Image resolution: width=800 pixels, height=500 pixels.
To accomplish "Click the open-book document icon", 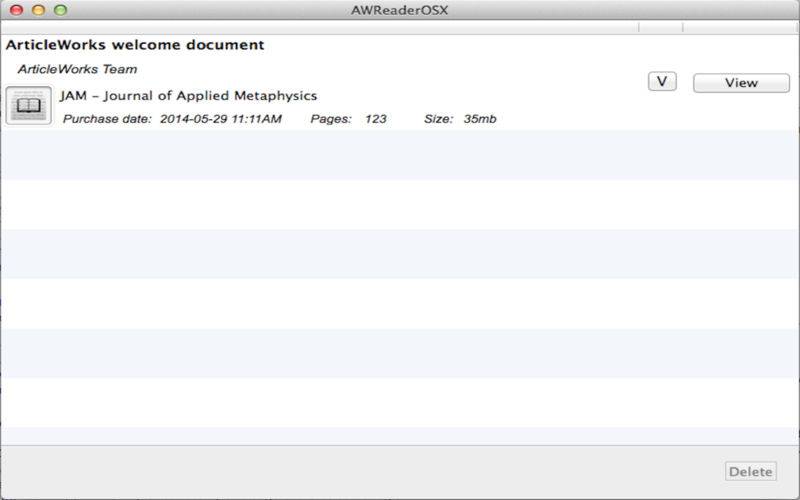I will [x=29, y=106].
